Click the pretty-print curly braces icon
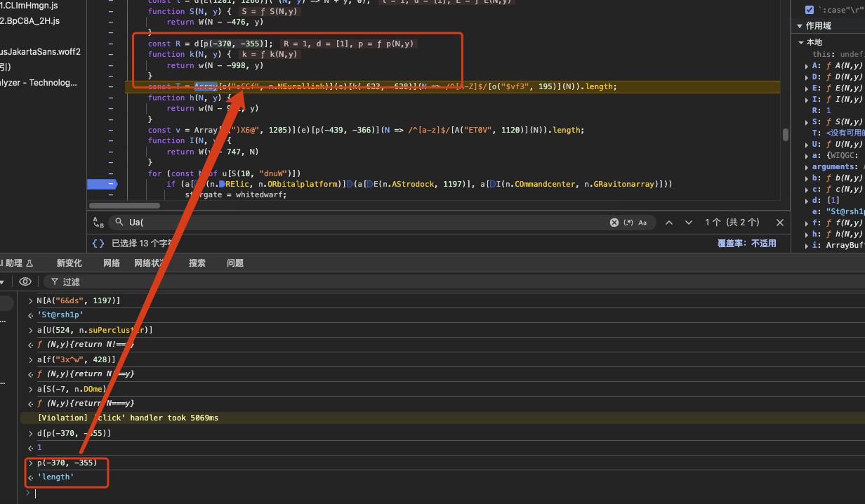This screenshot has height=504, width=865. 98,244
